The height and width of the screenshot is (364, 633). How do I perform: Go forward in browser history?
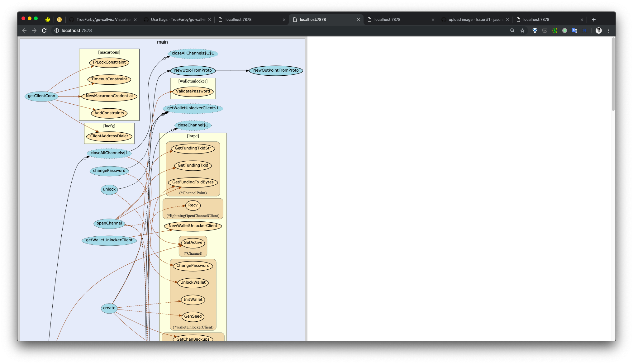coord(34,31)
